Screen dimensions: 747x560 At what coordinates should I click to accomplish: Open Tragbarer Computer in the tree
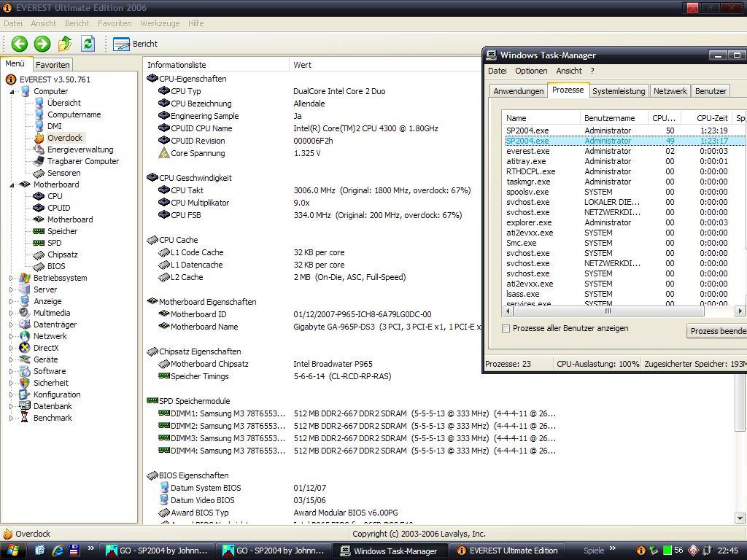point(83,161)
